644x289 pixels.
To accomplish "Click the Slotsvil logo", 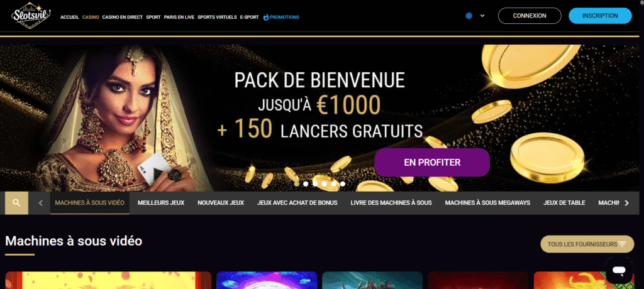I will click(x=30, y=16).
